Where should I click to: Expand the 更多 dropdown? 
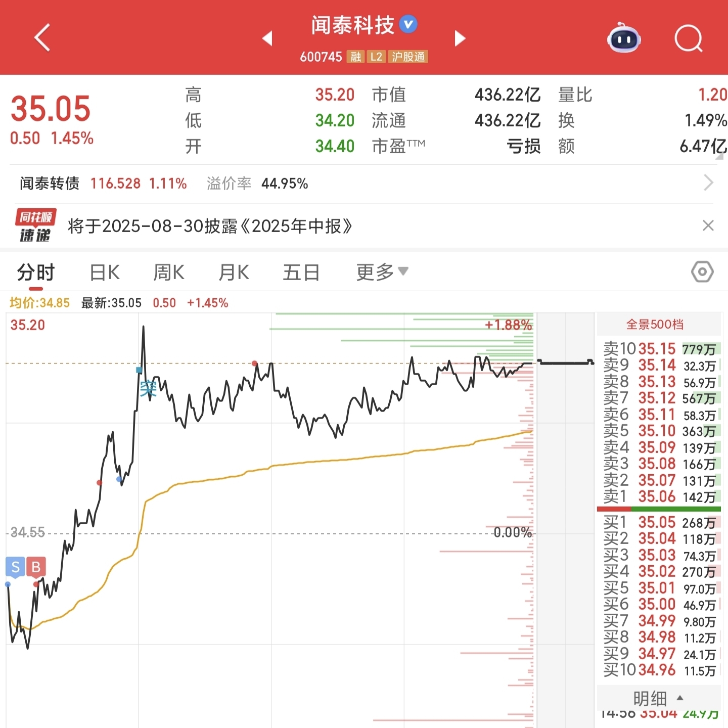tap(382, 272)
